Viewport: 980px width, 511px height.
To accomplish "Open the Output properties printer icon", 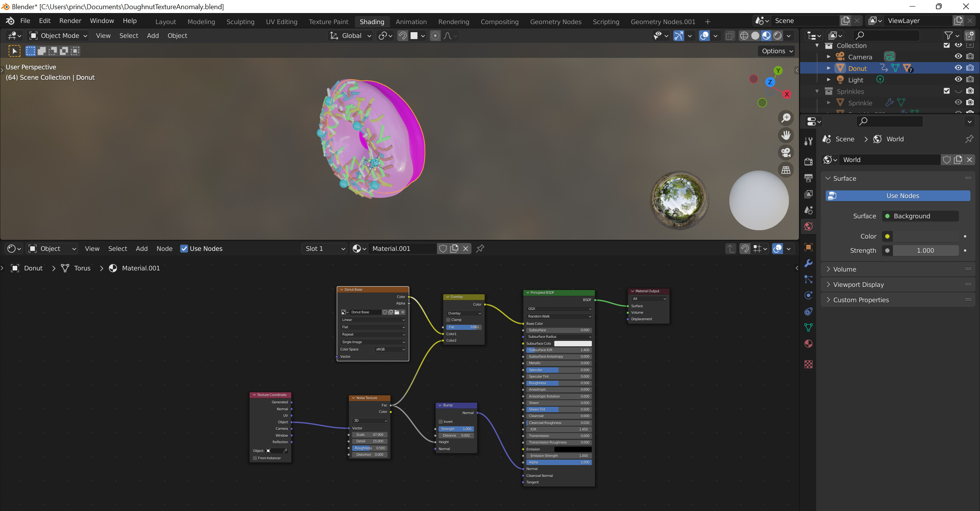I will (x=808, y=178).
